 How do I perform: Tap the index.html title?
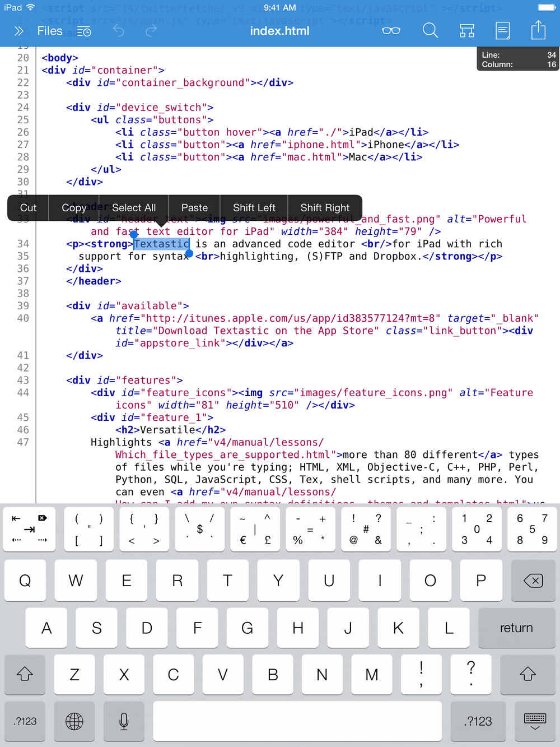pyautogui.click(x=279, y=31)
